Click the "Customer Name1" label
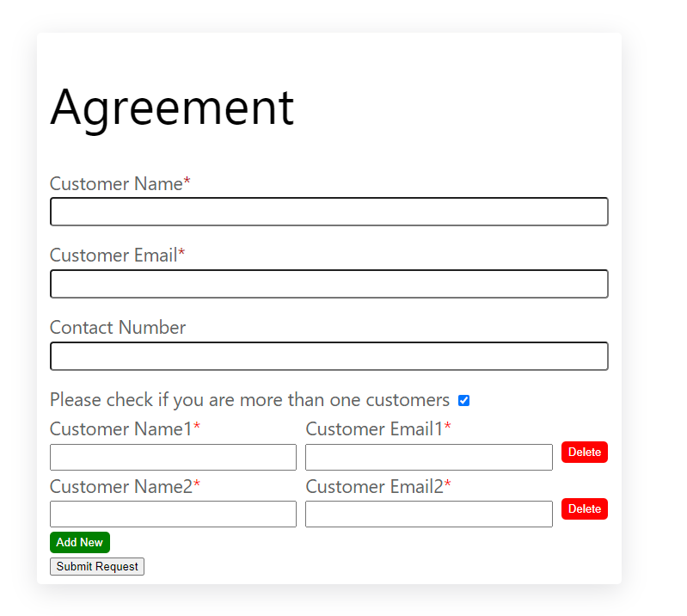 coord(121,429)
